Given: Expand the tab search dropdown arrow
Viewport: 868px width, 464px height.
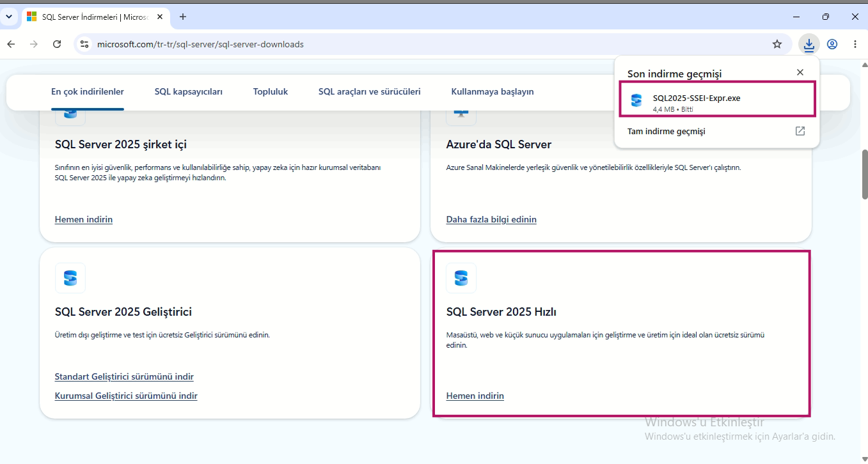Looking at the screenshot, I should 9,17.
